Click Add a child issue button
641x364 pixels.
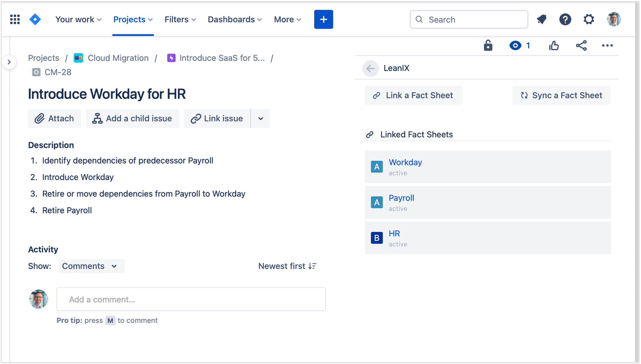[132, 119]
